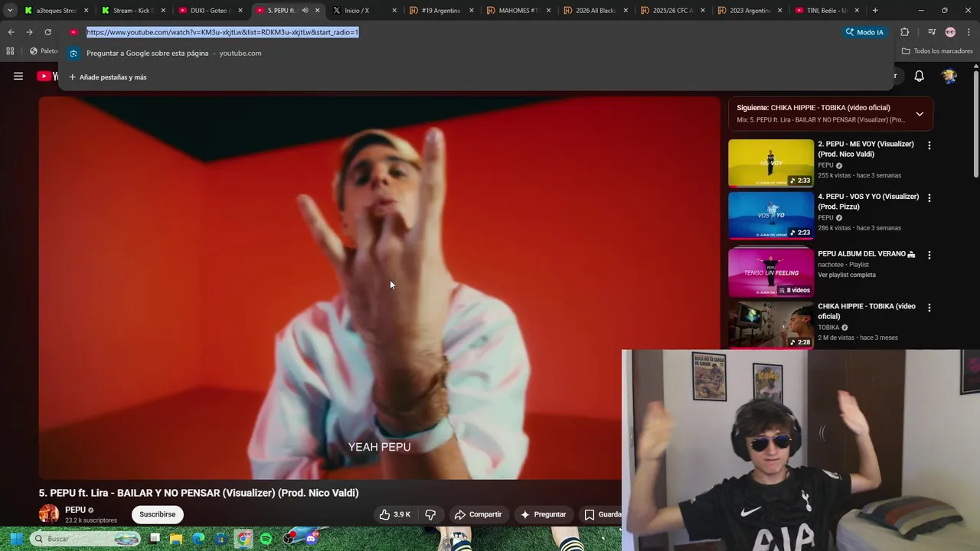Open Spotify from taskbar
This screenshot has height=551, width=980.
[x=266, y=539]
